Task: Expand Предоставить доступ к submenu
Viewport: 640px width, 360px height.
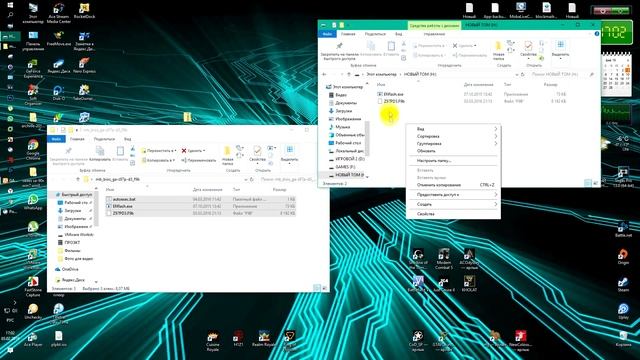Action: [453, 195]
